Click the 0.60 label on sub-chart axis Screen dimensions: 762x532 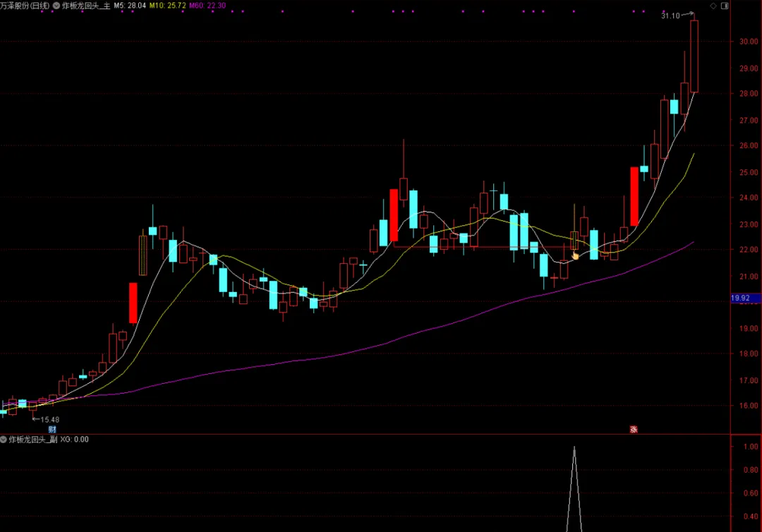tap(751, 493)
